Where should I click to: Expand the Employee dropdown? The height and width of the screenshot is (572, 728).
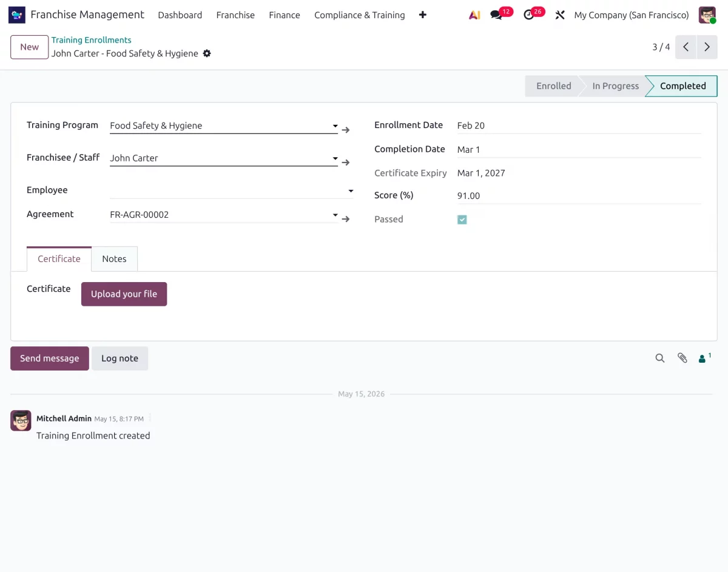coord(351,190)
